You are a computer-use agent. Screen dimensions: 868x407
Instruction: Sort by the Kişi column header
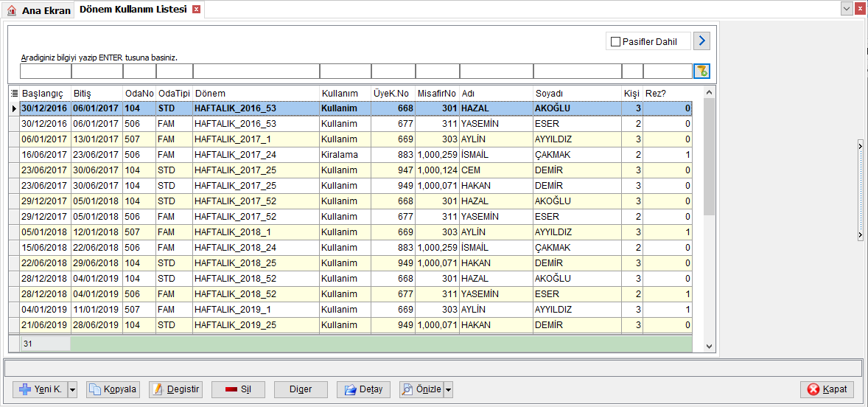[633, 94]
